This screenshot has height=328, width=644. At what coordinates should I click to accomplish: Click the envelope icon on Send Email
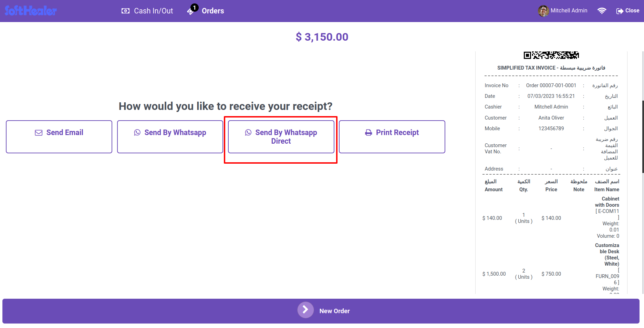(x=39, y=133)
